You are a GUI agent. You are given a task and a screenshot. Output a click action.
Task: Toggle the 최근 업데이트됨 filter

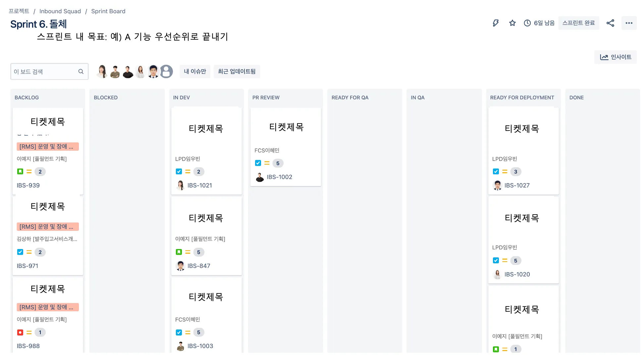point(237,72)
